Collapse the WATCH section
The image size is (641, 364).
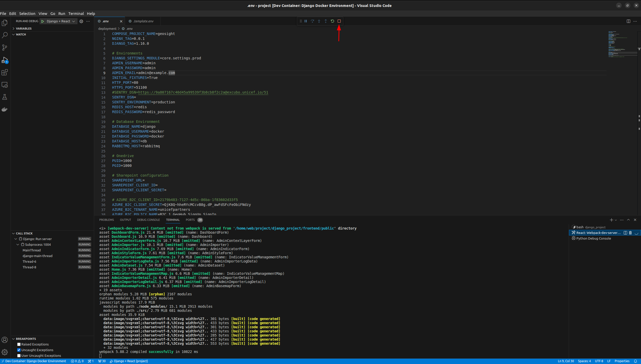[52, 34]
